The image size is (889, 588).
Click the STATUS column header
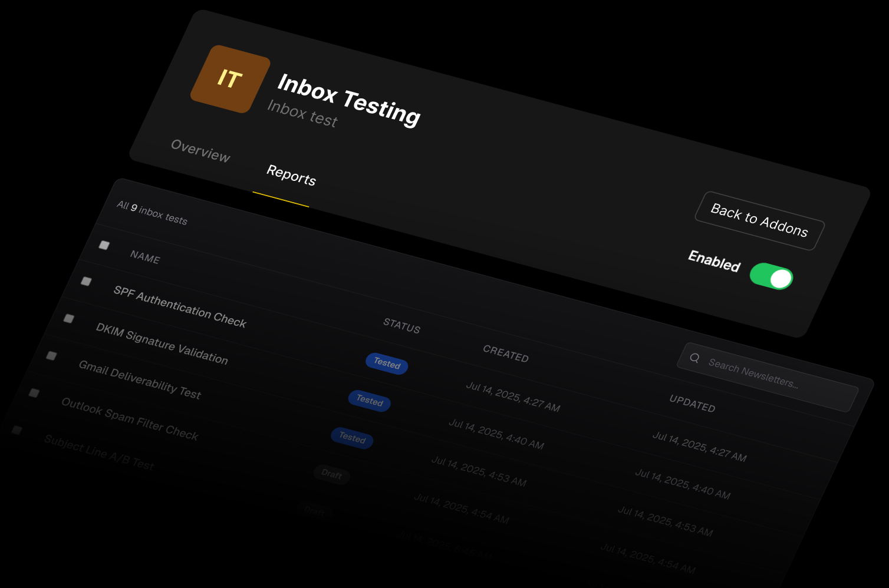[x=402, y=326]
